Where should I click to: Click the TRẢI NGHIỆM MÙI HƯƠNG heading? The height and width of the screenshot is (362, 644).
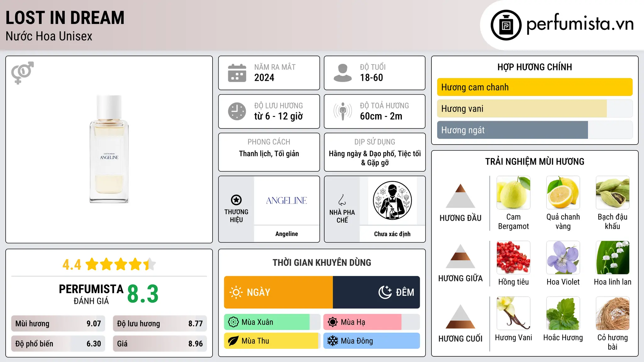(535, 162)
